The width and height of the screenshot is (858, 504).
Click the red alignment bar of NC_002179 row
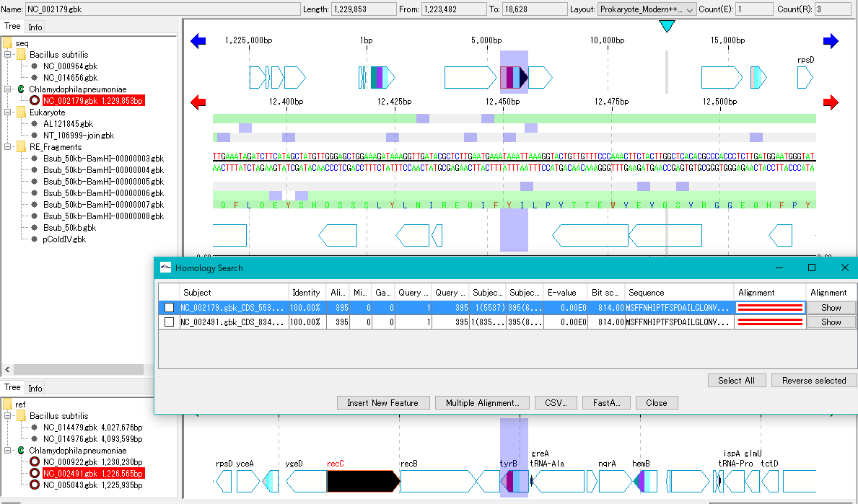click(x=769, y=308)
